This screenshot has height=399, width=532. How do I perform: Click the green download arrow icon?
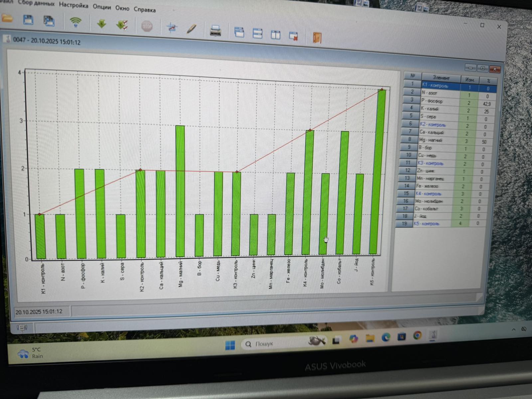pos(101,24)
